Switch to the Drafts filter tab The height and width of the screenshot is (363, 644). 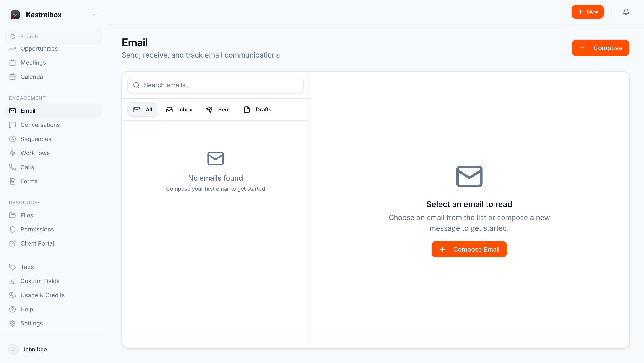257,109
